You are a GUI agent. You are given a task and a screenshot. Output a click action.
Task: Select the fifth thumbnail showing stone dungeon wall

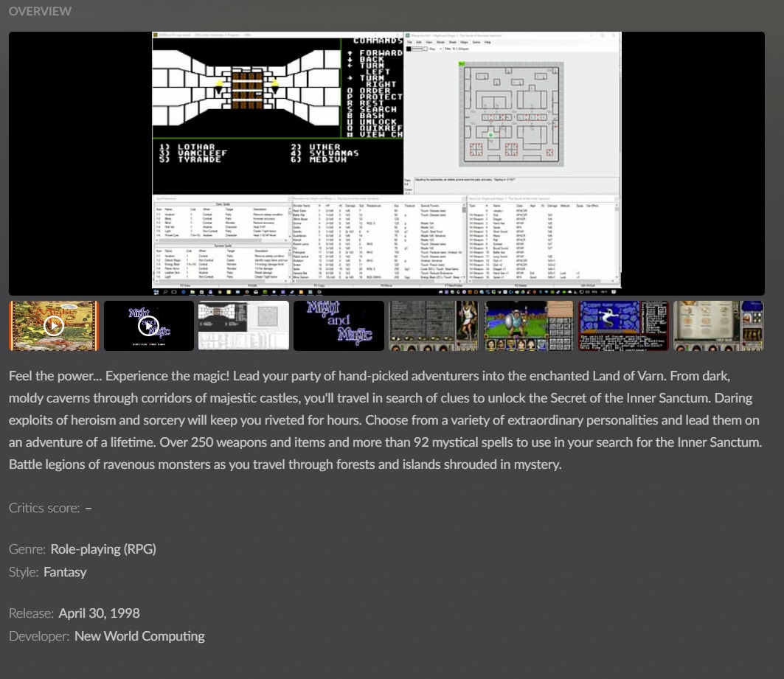click(x=434, y=326)
